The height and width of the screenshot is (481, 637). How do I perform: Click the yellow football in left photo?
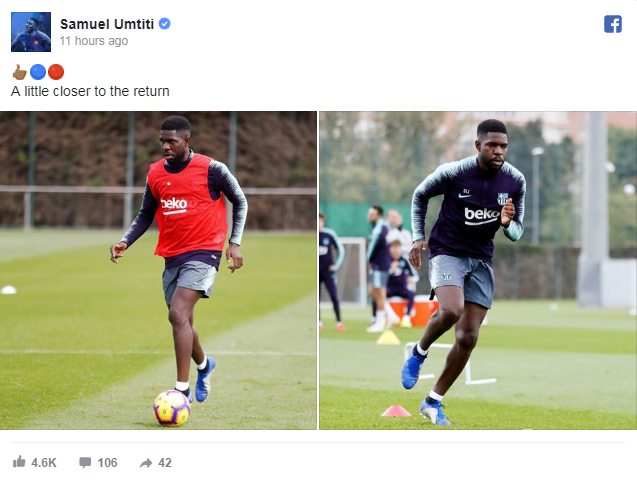(172, 408)
